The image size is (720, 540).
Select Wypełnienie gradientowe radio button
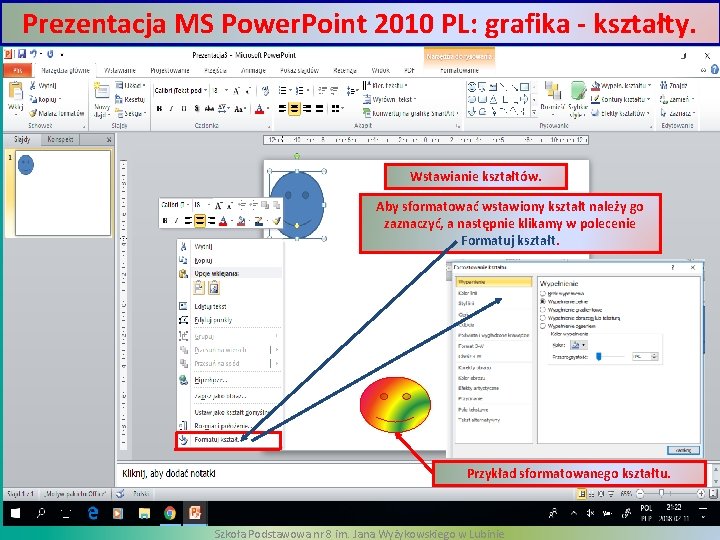point(543,309)
